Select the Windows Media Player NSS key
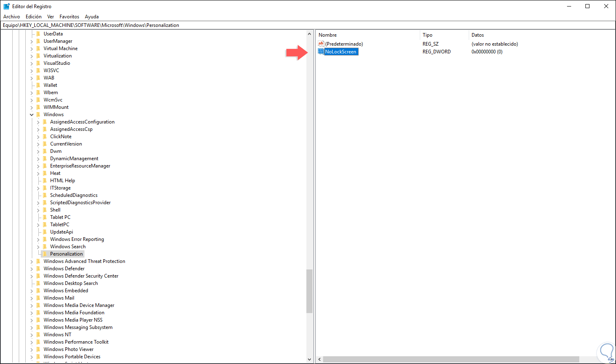The width and height of the screenshot is (616, 364). tap(73, 320)
